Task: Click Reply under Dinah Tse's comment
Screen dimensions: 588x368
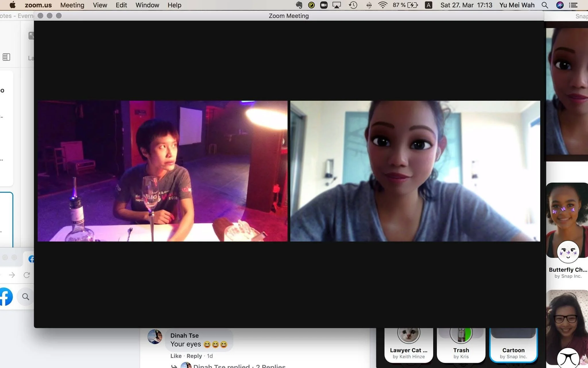Action: pos(194,356)
